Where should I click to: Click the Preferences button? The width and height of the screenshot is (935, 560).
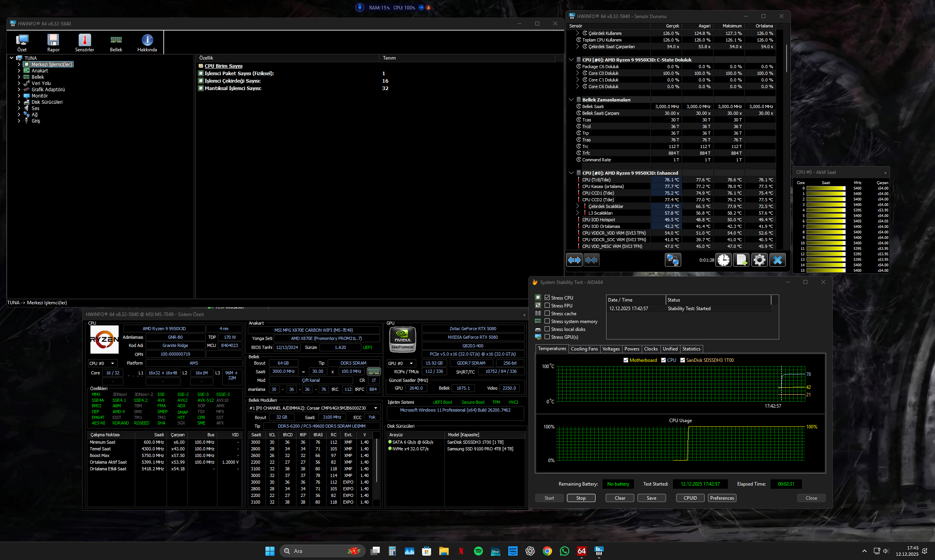click(x=722, y=498)
